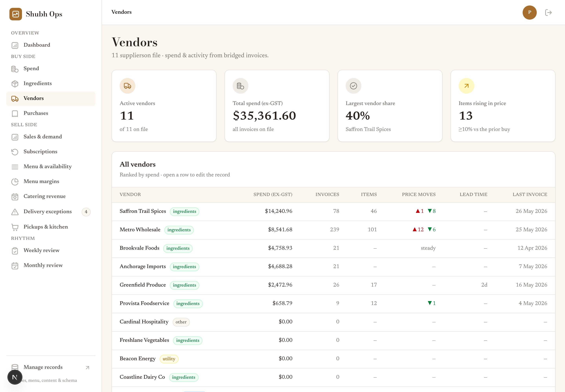This screenshot has height=392, width=565.
Task: Click the Delivery exceptions warning triangle icon
Action: [x=15, y=212]
